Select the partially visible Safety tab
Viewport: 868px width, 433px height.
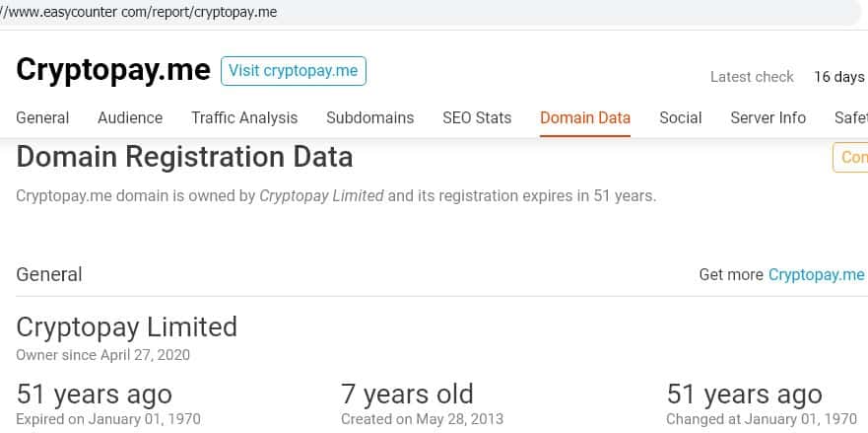click(850, 117)
